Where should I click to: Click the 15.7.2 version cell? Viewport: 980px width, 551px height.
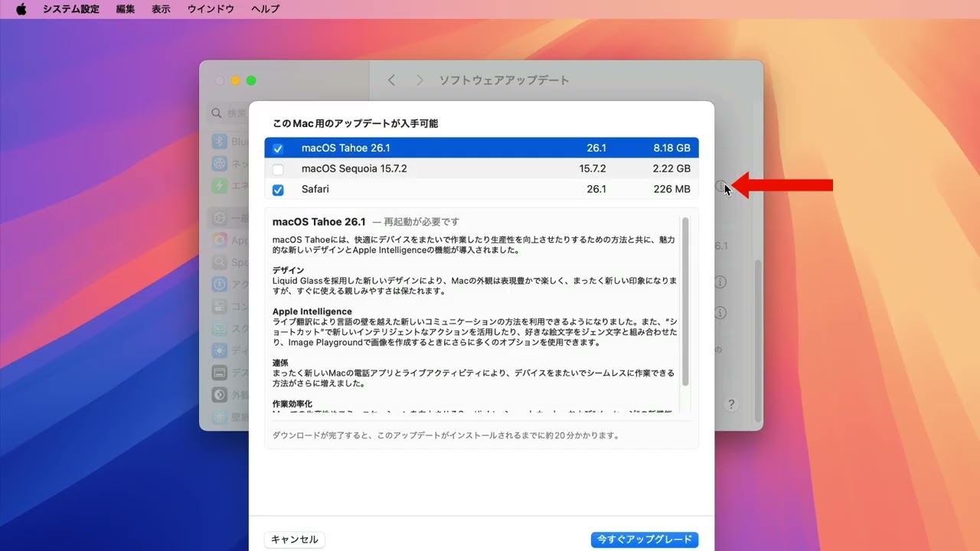coord(593,168)
